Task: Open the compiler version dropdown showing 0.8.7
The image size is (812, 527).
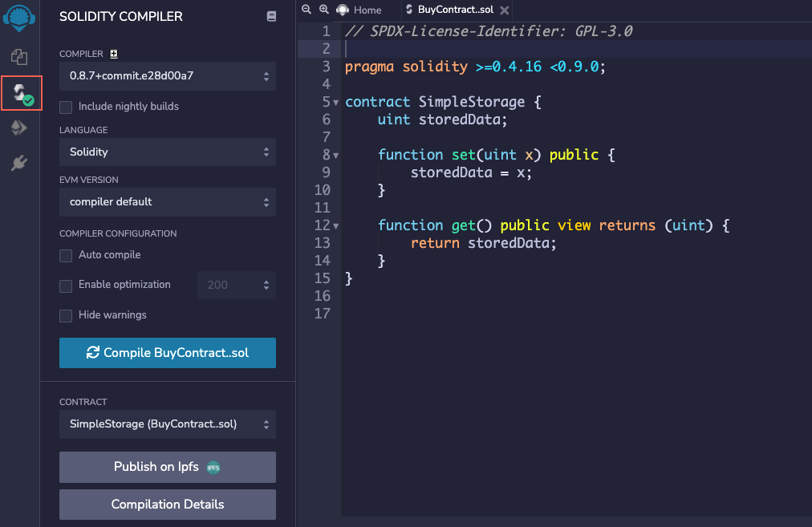Action: click(x=167, y=76)
